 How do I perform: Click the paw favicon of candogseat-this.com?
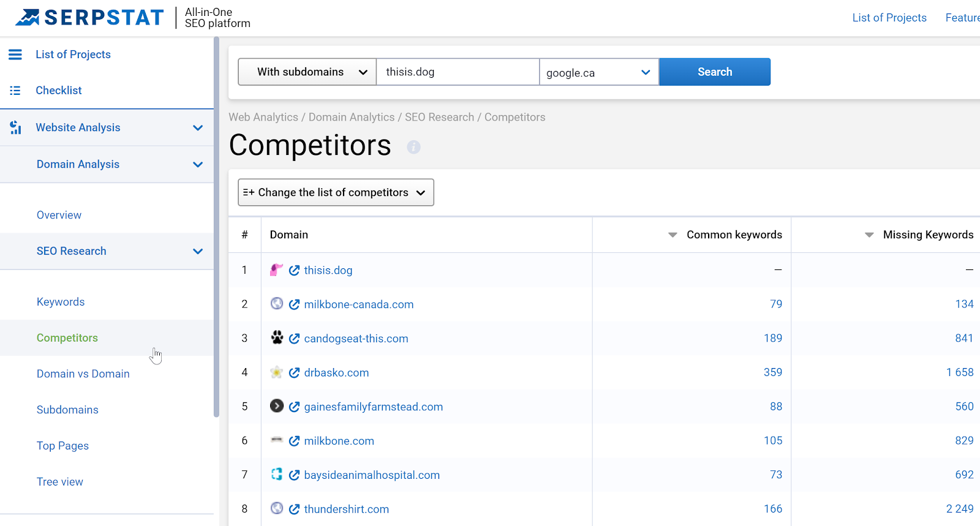point(277,337)
